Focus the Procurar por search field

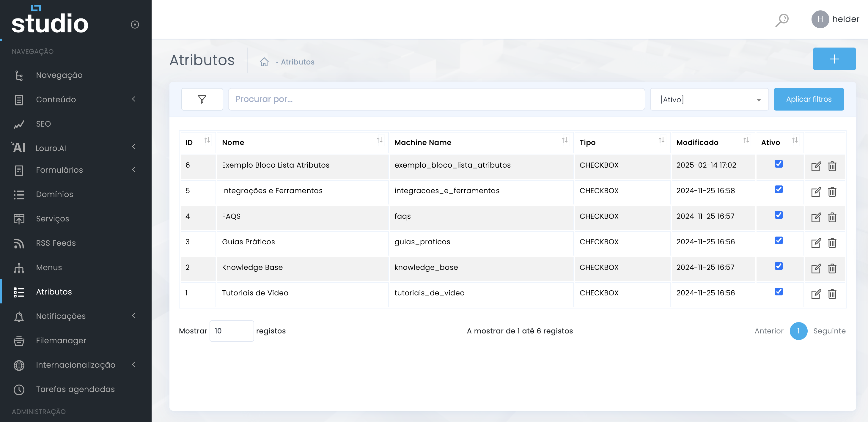(436, 99)
